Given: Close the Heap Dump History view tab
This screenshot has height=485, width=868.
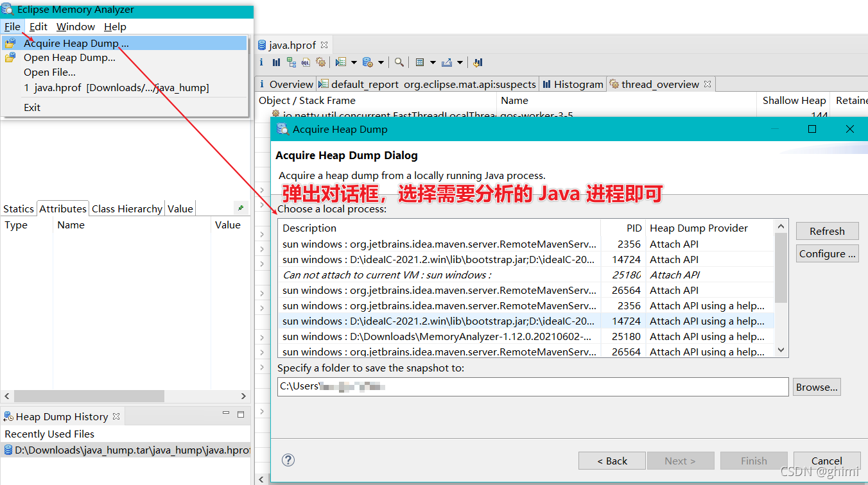Looking at the screenshot, I should click(x=116, y=416).
